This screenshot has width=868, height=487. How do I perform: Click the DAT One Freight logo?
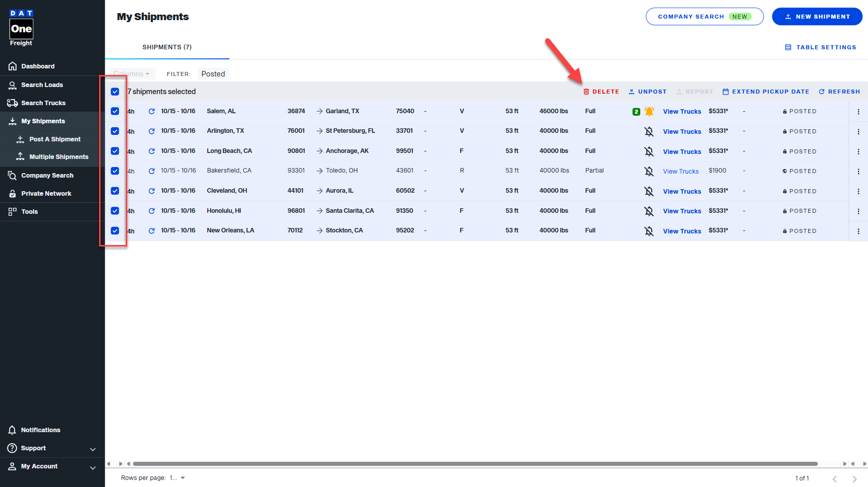tap(21, 29)
